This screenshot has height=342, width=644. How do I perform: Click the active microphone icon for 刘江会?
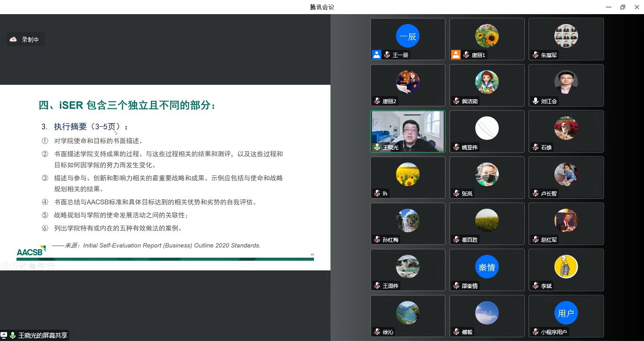(535, 101)
